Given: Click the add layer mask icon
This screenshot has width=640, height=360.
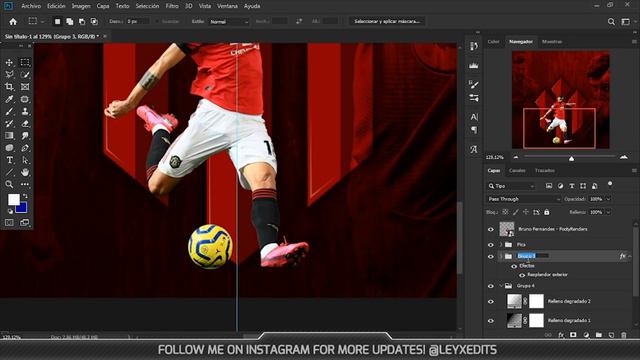Looking at the screenshot, I should pyautogui.click(x=573, y=335).
